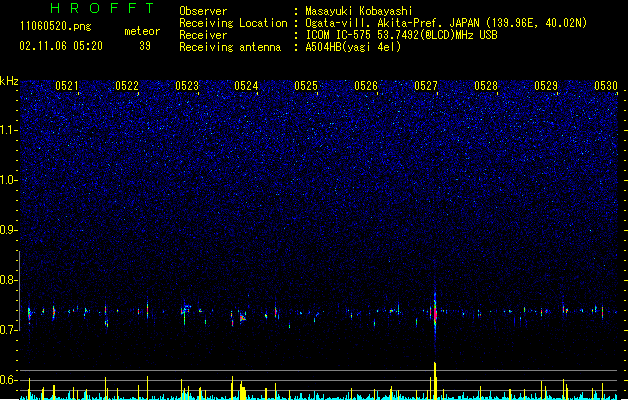629x400 pixels.
Task: Select the Ogata-vill. Akita-Pref. JAPAN location text
Action: [x=446, y=23]
